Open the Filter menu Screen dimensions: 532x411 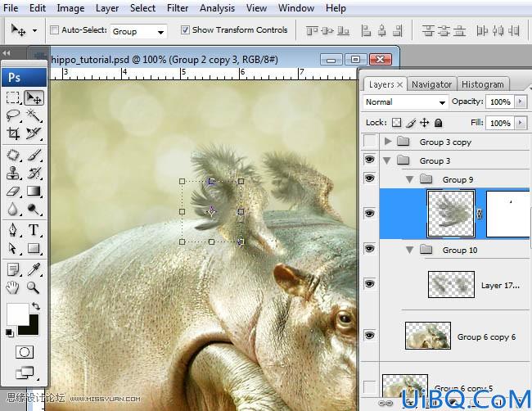(178, 8)
